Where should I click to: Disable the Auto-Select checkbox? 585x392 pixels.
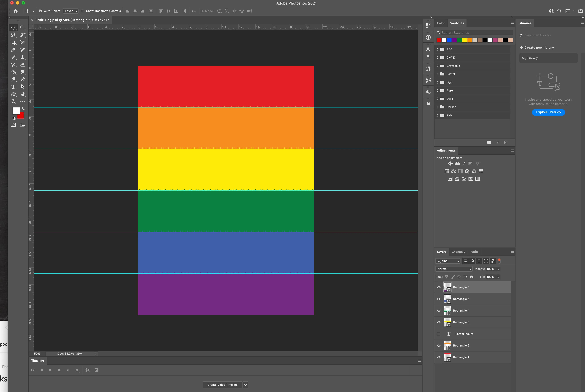pyautogui.click(x=40, y=11)
